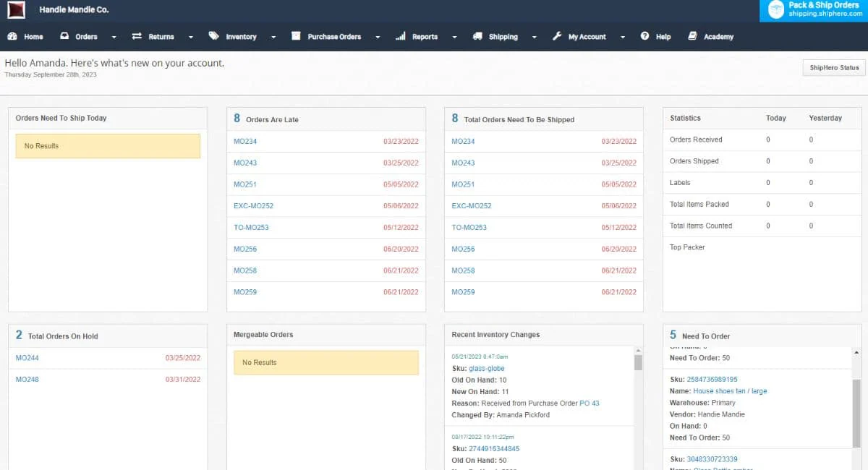The image size is (868, 470).
Task: Click the 05/21/2023 8:47:00am timestamp
Action: [x=481, y=357]
